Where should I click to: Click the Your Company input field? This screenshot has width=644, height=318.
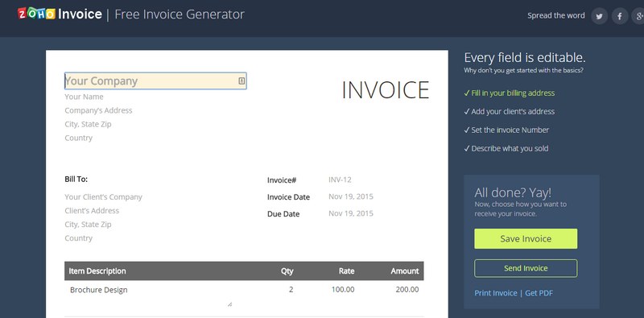[x=155, y=81]
